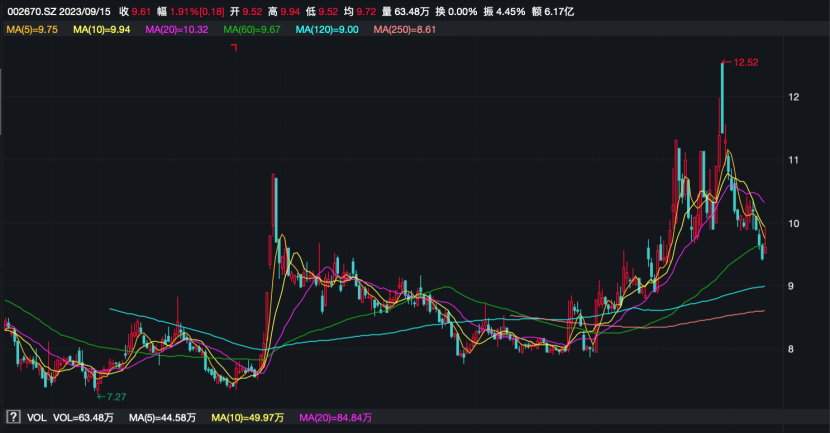This screenshot has height=434, width=830.
Task: Select the MA(5)=9.75 indicator label
Action: [32, 30]
